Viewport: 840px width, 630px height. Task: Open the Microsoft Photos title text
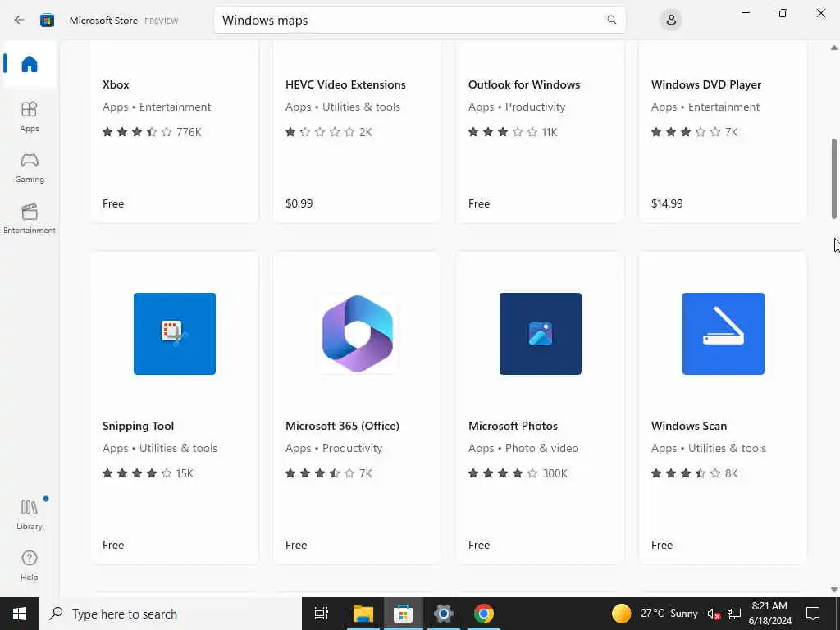(513, 426)
